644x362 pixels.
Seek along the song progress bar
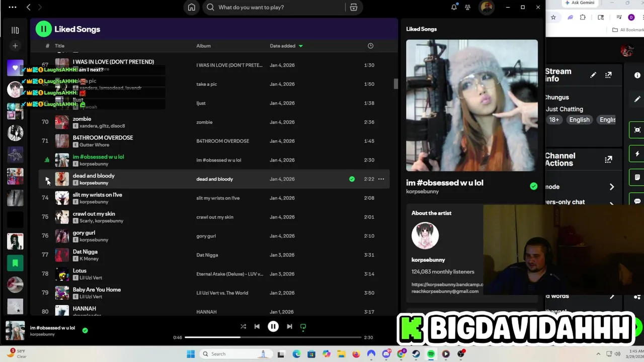coord(273,337)
